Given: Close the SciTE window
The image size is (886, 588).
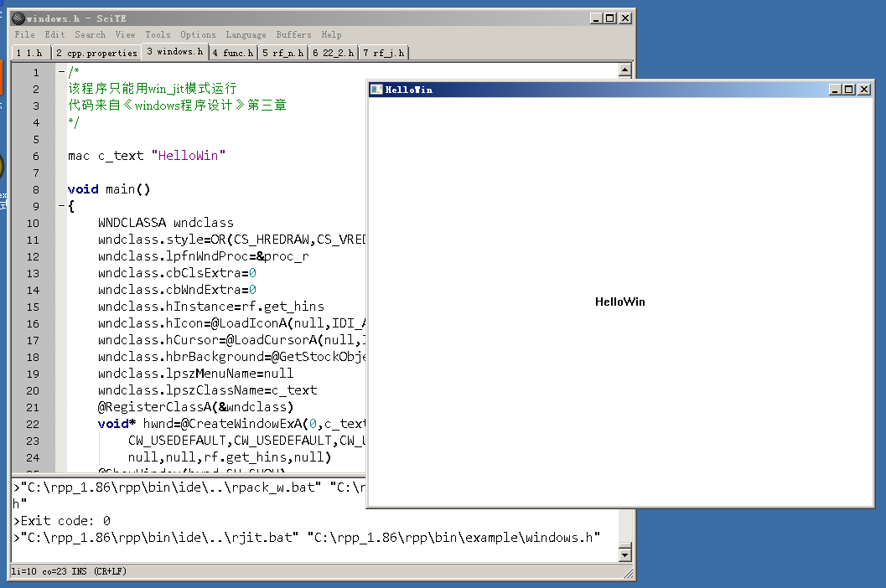Looking at the screenshot, I should click(625, 18).
